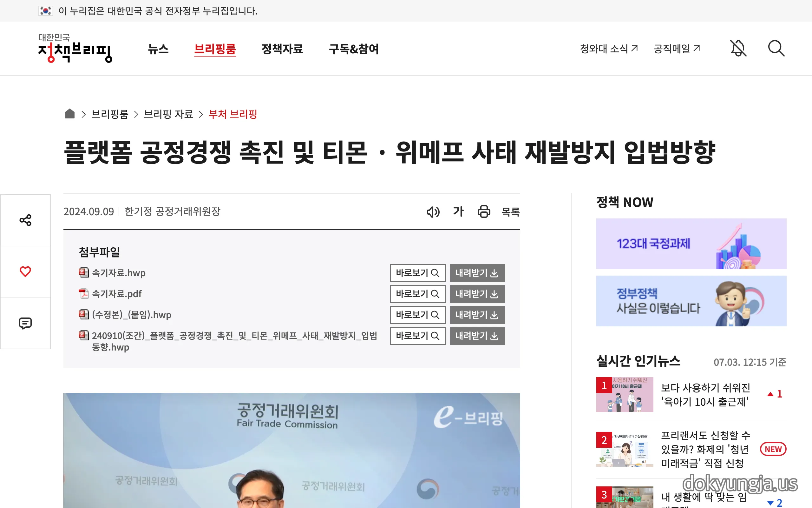Viewport: 812px width, 508px height.
Task: Open the 브리핑룸 menu
Action: click(x=215, y=49)
